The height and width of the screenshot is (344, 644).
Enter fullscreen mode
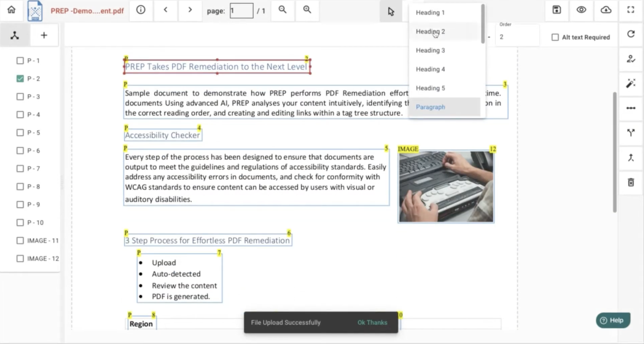pos(630,10)
